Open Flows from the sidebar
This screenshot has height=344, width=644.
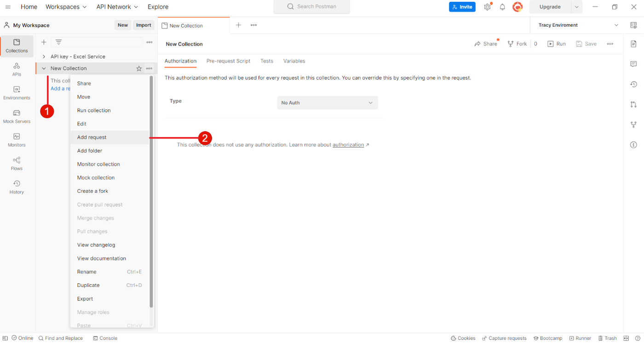[17, 163]
